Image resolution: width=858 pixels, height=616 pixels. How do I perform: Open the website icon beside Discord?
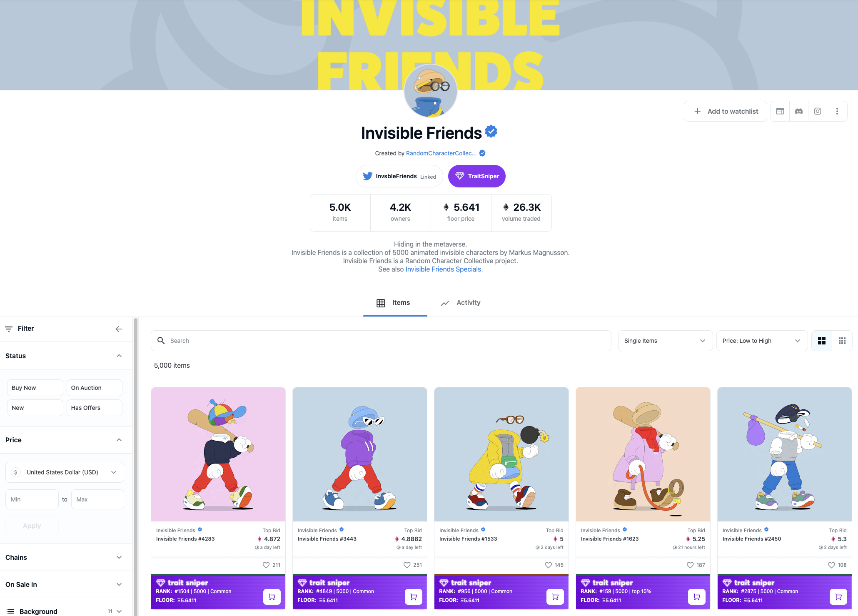pyautogui.click(x=780, y=111)
